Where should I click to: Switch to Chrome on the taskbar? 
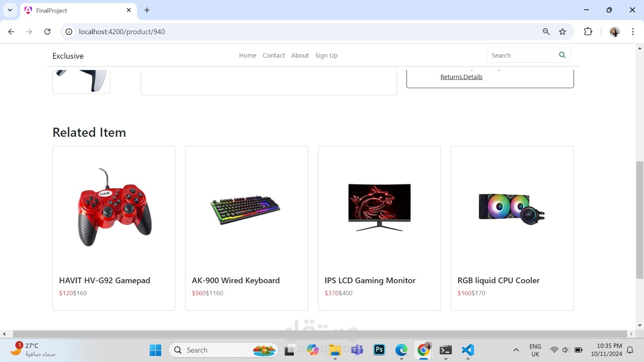(423, 350)
